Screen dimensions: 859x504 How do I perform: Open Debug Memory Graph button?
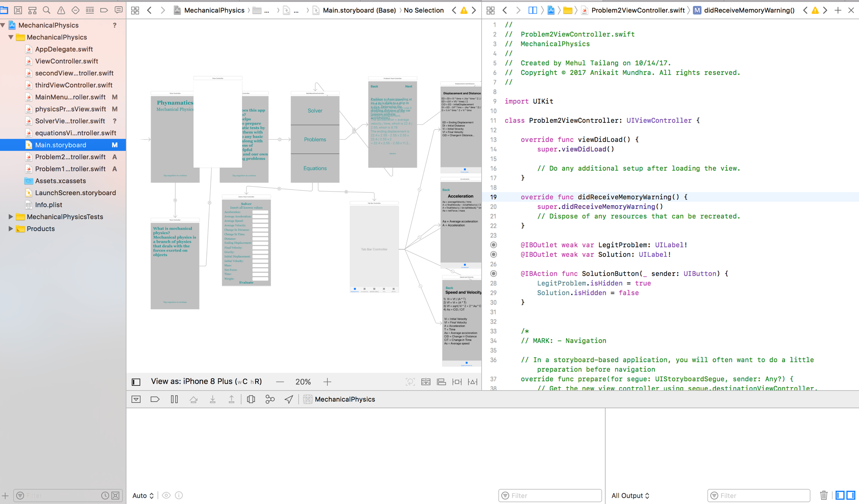[270, 399]
